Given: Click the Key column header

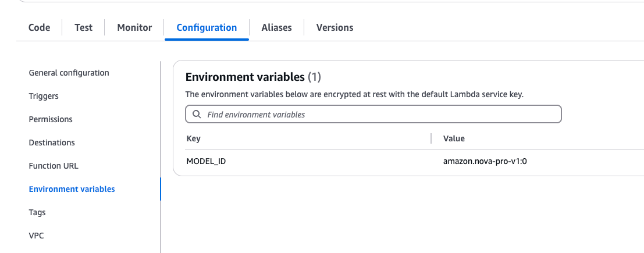Looking at the screenshot, I should click(x=194, y=138).
